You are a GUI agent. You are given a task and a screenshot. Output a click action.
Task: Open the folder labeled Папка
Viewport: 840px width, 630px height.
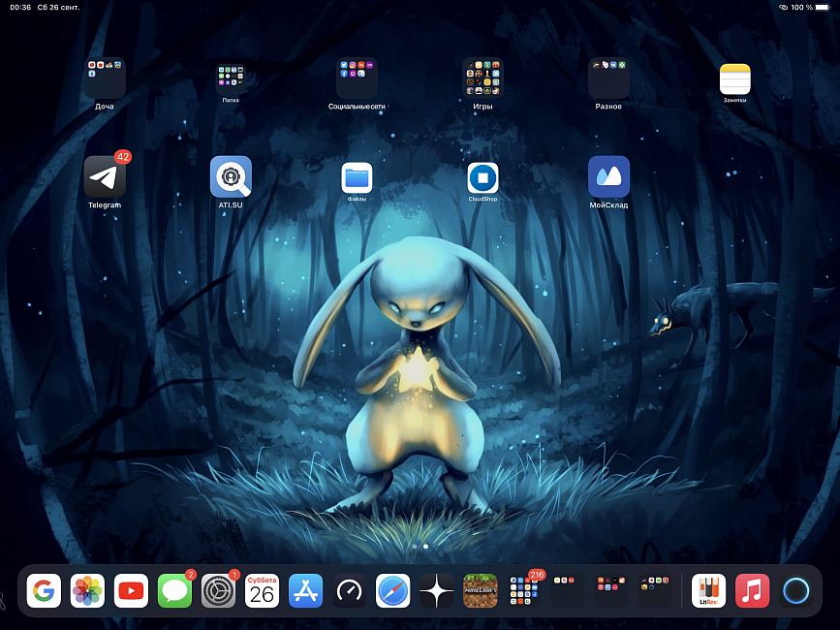231,79
